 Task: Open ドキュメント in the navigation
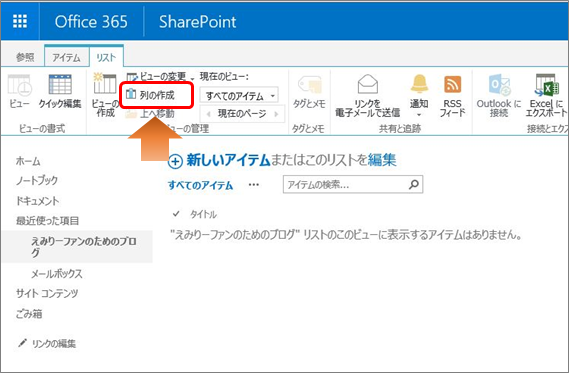pyautogui.click(x=37, y=201)
